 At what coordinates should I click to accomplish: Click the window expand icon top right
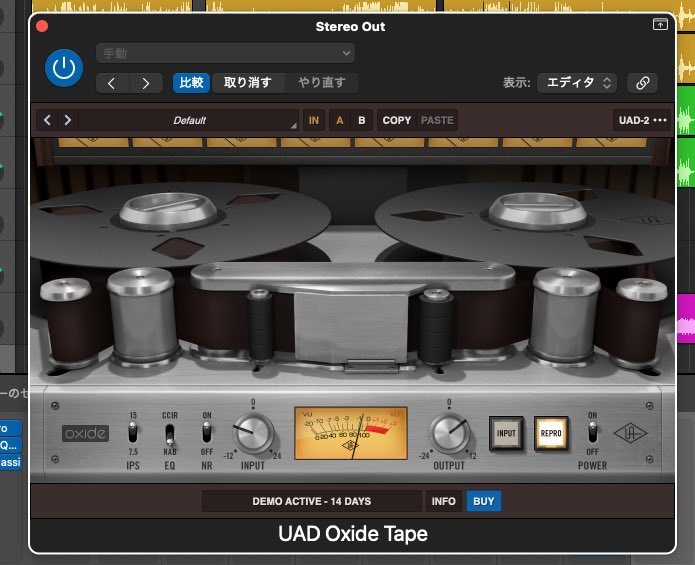click(660, 24)
